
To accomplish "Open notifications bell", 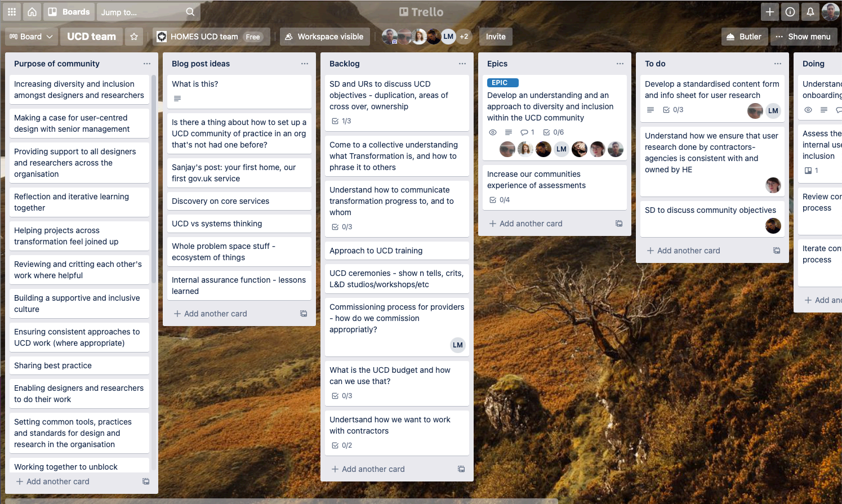I will [x=810, y=12].
